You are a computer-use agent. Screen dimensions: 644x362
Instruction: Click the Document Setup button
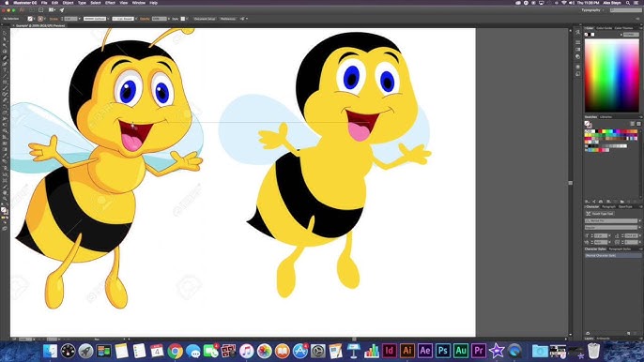pos(205,19)
